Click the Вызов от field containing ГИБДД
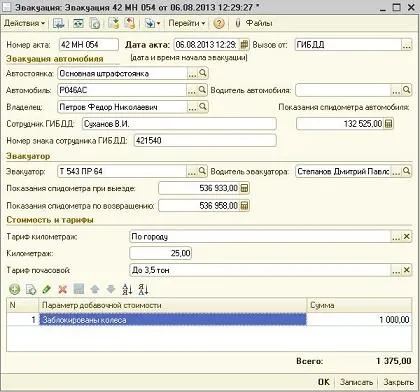Image resolution: width=420 pixels, height=392 pixels. point(348,45)
